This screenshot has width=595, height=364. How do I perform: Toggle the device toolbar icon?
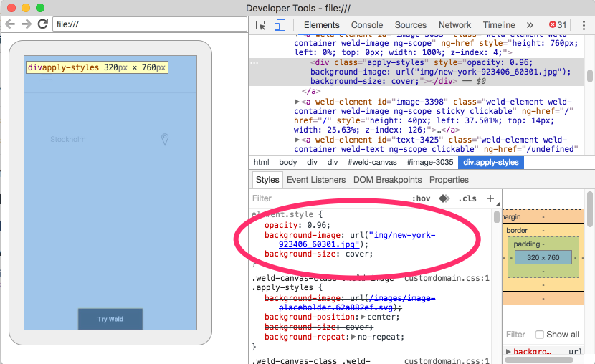[x=280, y=25]
